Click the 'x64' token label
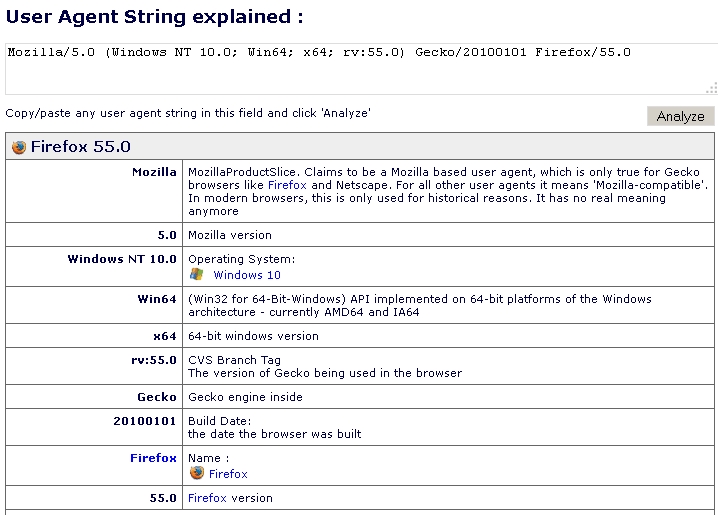This screenshot has height=515, width=718. click(x=165, y=336)
